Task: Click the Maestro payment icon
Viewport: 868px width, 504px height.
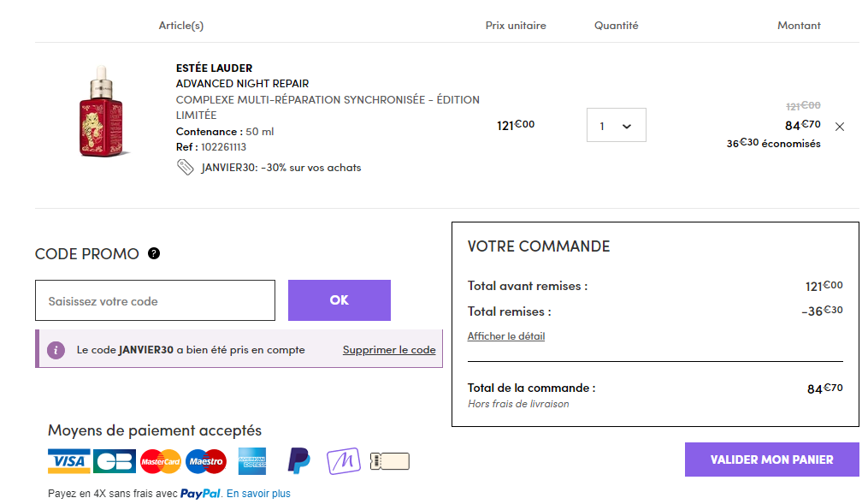Action: pos(206,461)
